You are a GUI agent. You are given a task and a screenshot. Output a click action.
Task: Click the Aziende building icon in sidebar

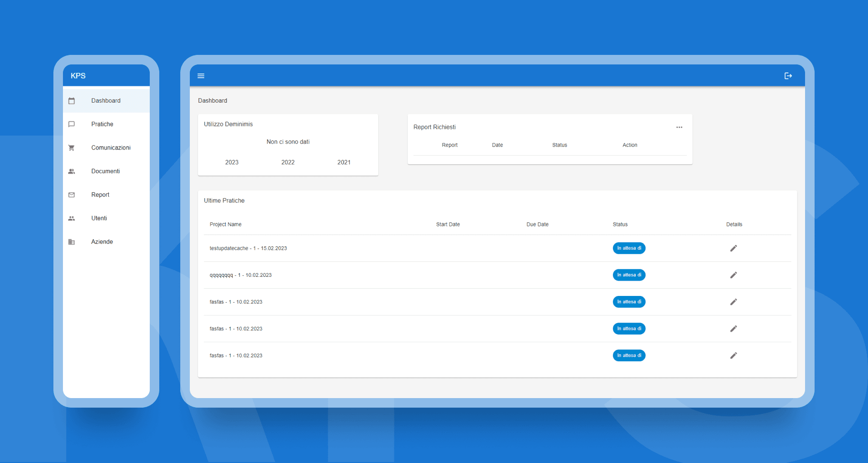pos(72,242)
